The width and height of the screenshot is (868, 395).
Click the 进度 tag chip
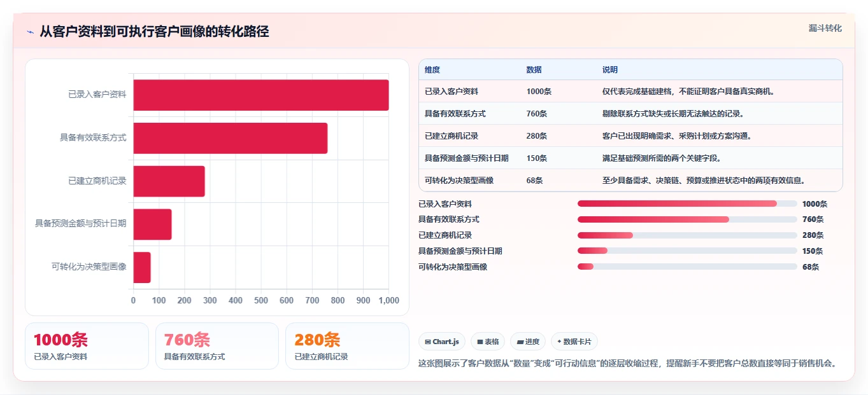528,342
